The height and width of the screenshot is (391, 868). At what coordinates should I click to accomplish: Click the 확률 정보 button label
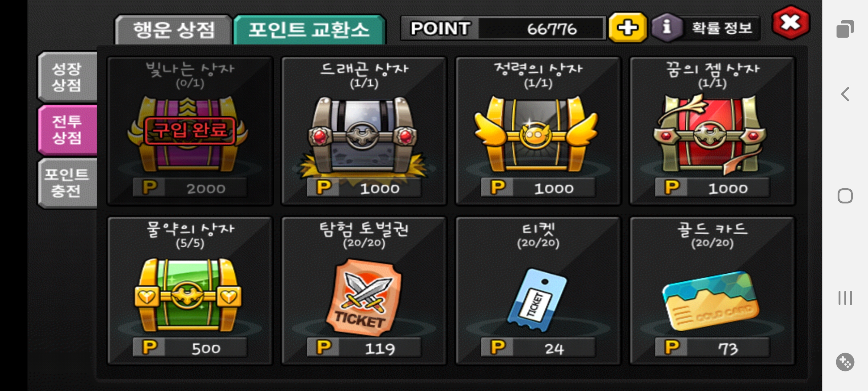coord(722,28)
